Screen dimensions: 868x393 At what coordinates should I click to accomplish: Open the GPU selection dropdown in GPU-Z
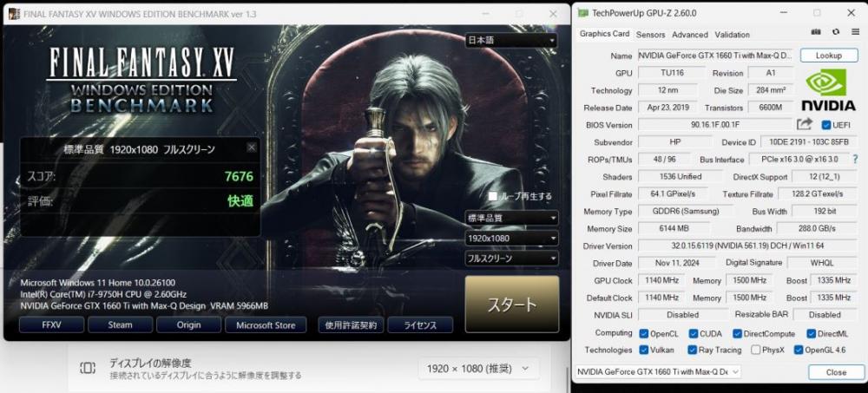658,372
